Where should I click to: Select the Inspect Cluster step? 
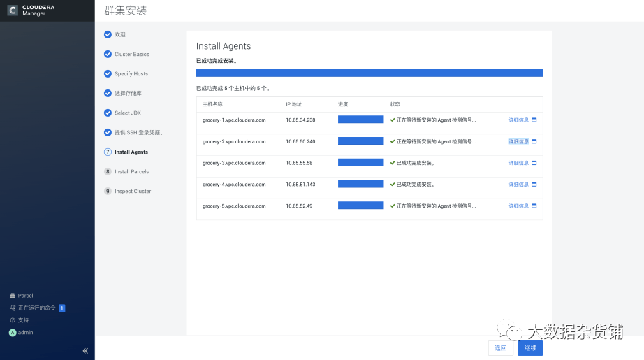coord(133,191)
